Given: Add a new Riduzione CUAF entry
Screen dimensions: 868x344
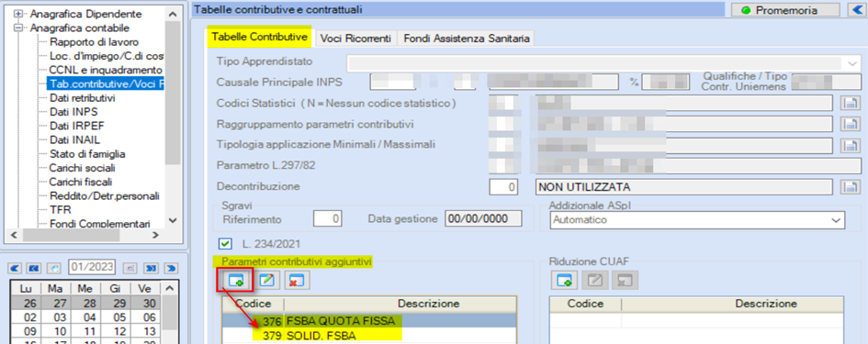Looking at the screenshot, I should (x=564, y=280).
